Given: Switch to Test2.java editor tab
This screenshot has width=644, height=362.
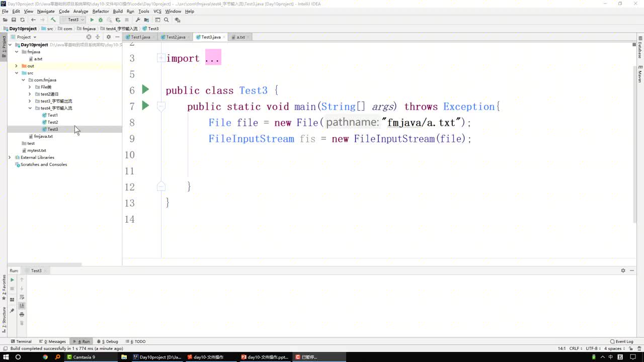Looking at the screenshot, I should click(x=176, y=37).
